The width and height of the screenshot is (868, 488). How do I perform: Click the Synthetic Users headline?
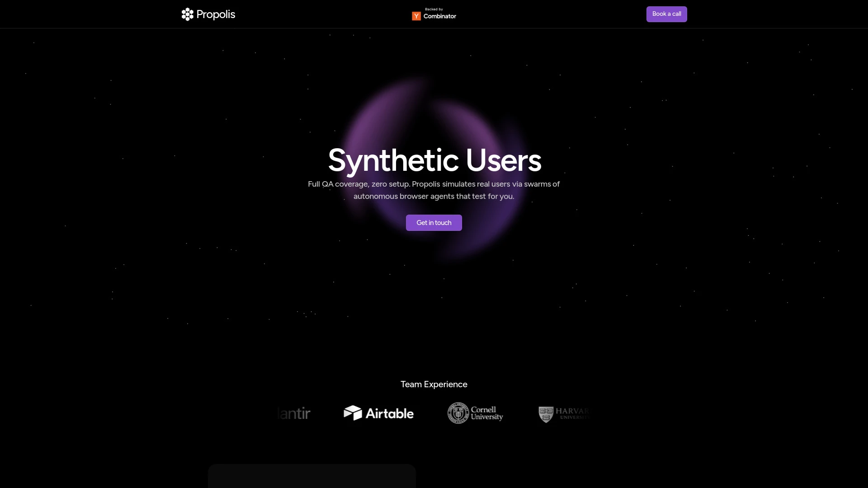click(x=434, y=160)
